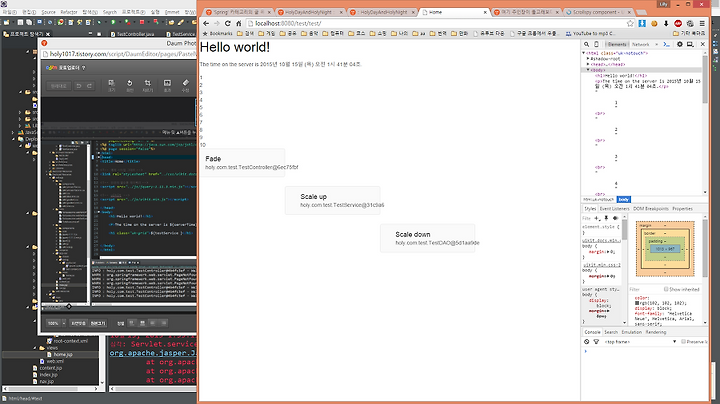Screen dimensions: 720x404
Task: Toggle element state pin icon in Styles
Action: click(606, 218)
